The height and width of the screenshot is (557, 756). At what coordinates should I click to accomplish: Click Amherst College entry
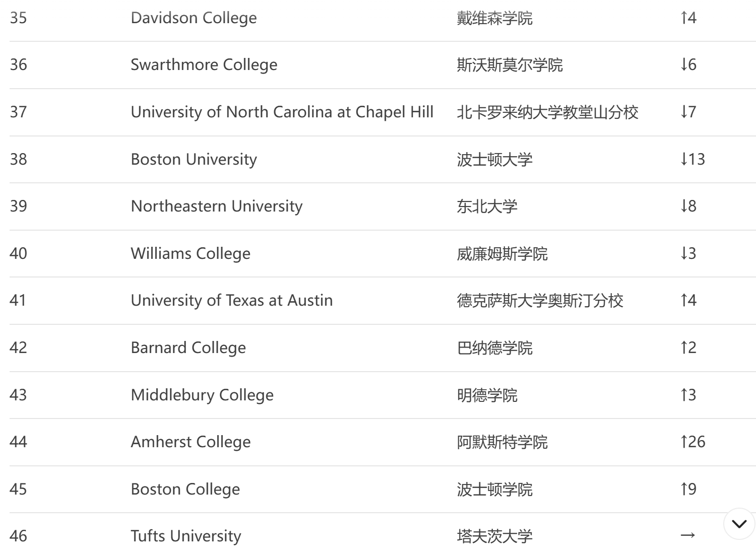[x=191, y=442]
